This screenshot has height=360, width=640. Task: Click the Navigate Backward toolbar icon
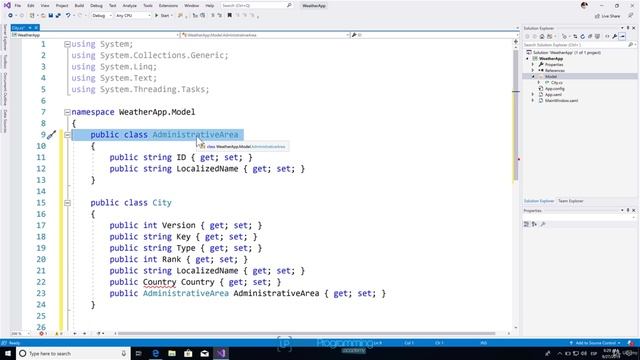[10, 16]
